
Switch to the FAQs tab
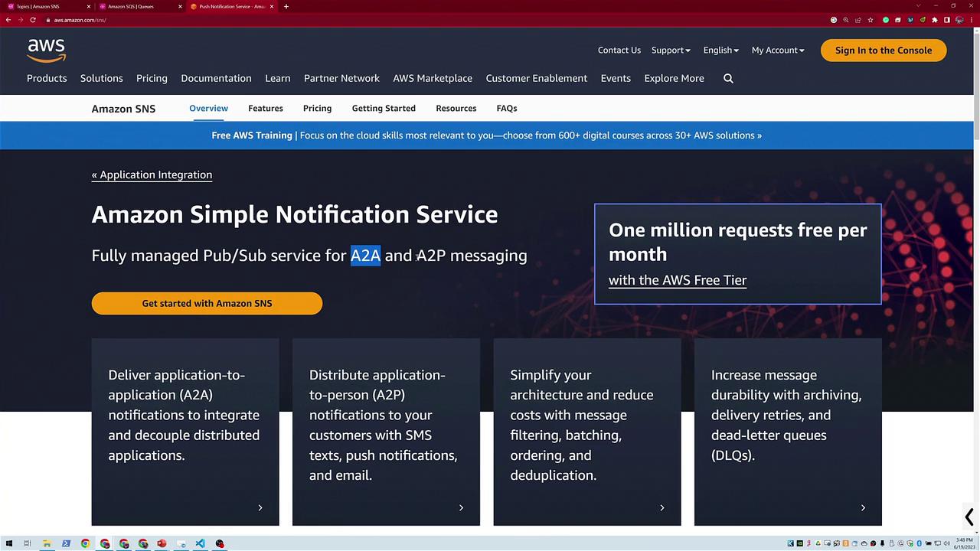tap(507, 108)
